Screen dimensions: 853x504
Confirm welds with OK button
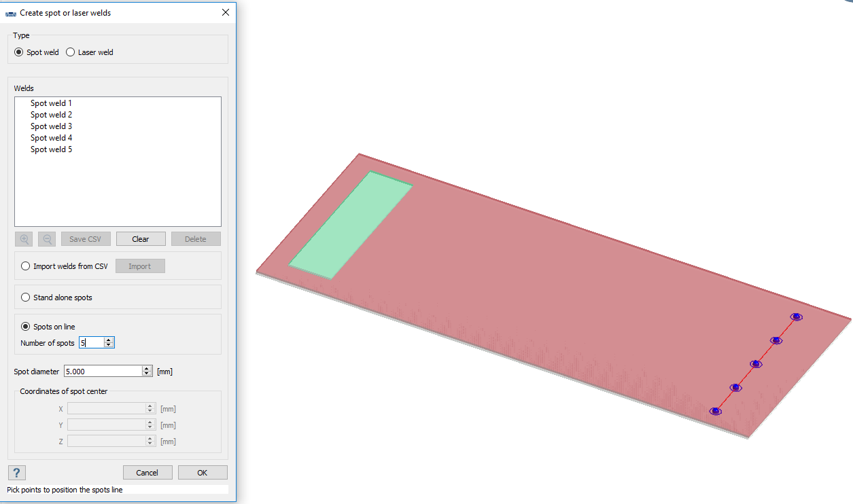(203, 473)
